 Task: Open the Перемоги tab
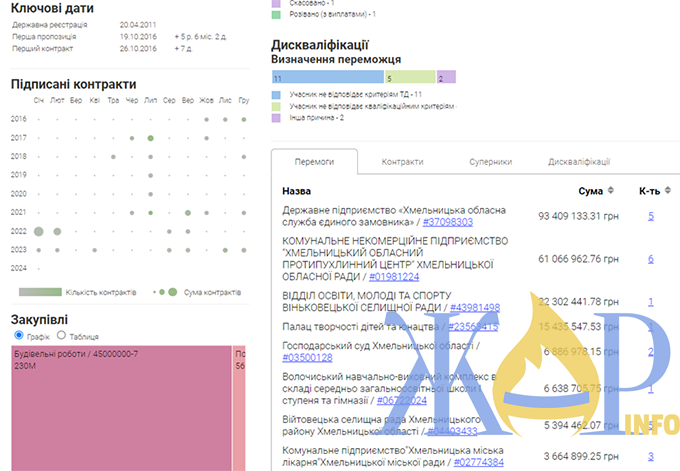click(314, 162)
